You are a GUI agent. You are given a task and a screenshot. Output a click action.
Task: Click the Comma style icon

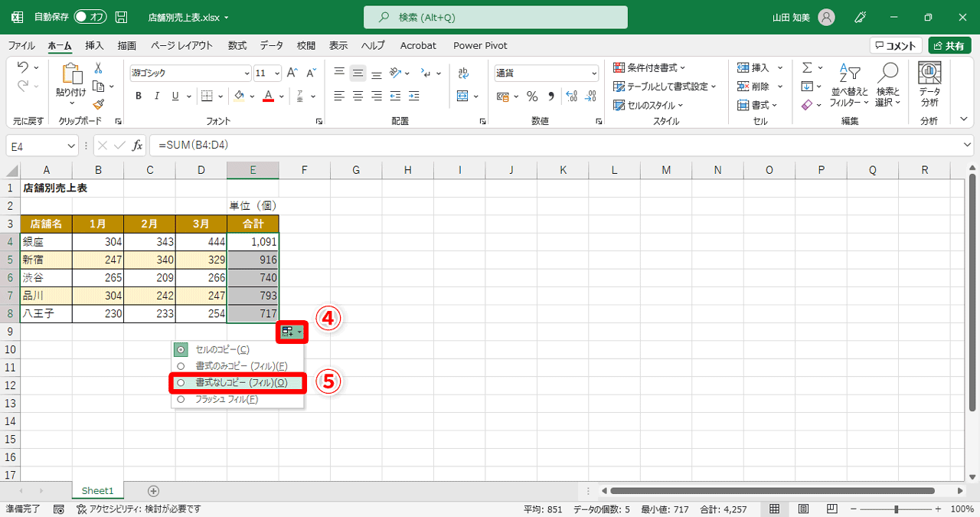pyautogui.click(x=551, y=97)
